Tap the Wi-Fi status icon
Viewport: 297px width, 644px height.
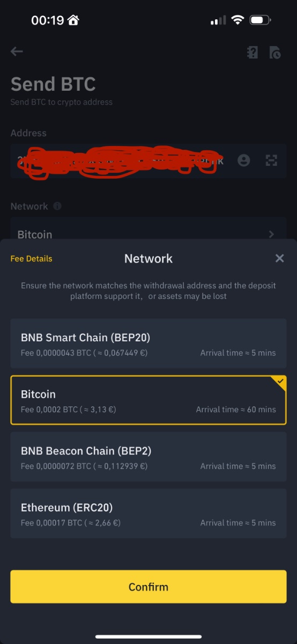point(237,20)
